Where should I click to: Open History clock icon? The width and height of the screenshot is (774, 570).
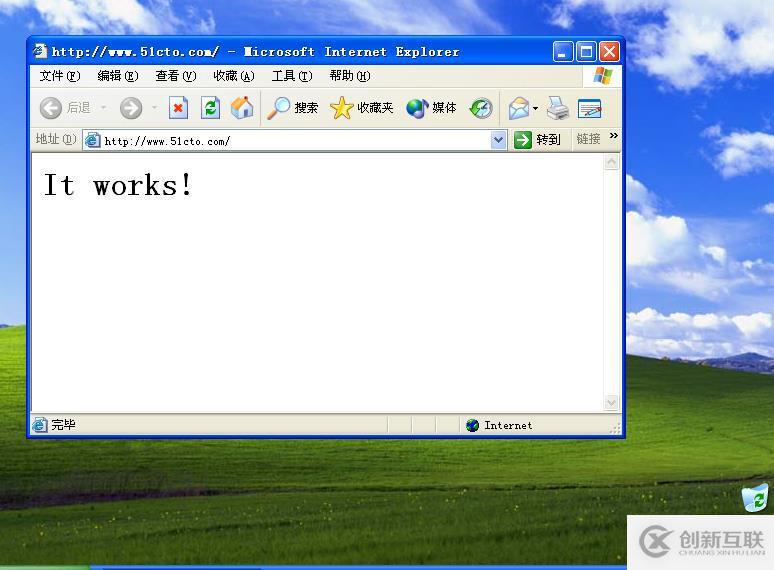click(481, 108)
